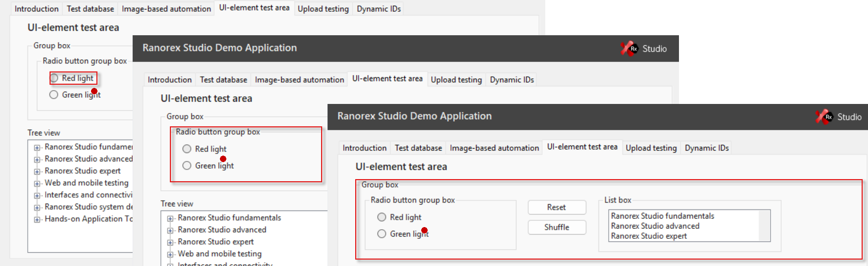Open Test database tab in middle window

pyautogui.click(x=224, y=79)
